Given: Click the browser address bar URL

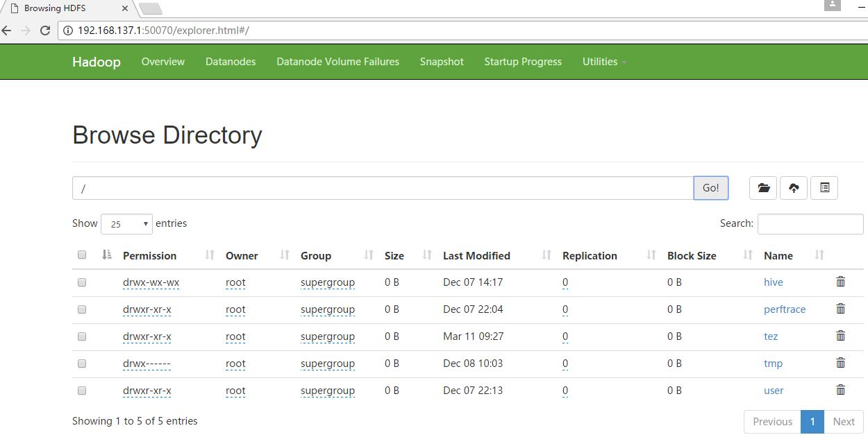Looking at the screenshot, I should 163,31.
